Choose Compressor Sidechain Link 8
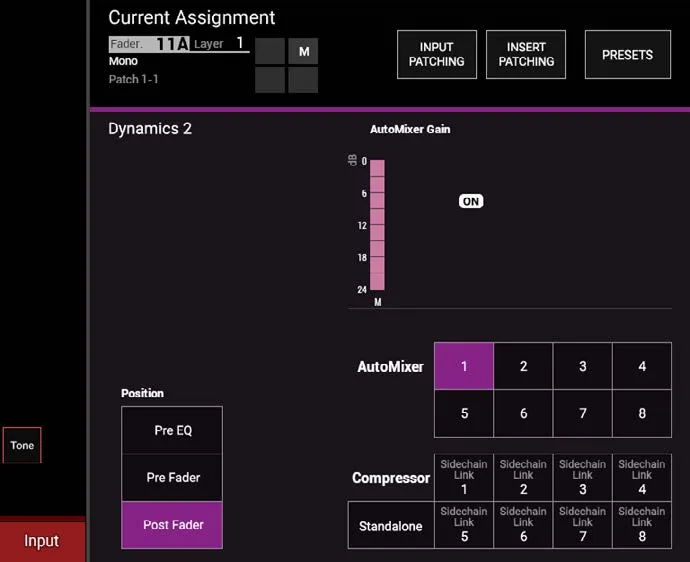 [x=642, y=525]
